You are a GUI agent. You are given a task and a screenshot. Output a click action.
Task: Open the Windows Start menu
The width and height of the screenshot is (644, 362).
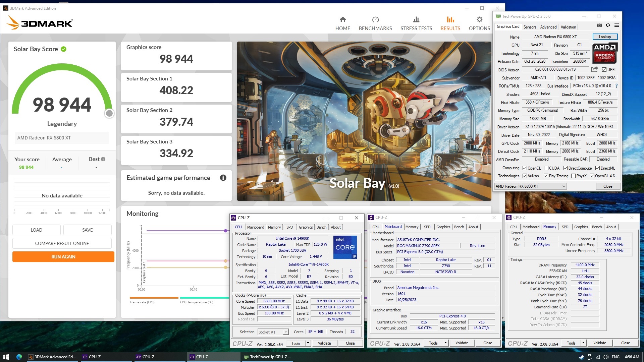point(6,357)
